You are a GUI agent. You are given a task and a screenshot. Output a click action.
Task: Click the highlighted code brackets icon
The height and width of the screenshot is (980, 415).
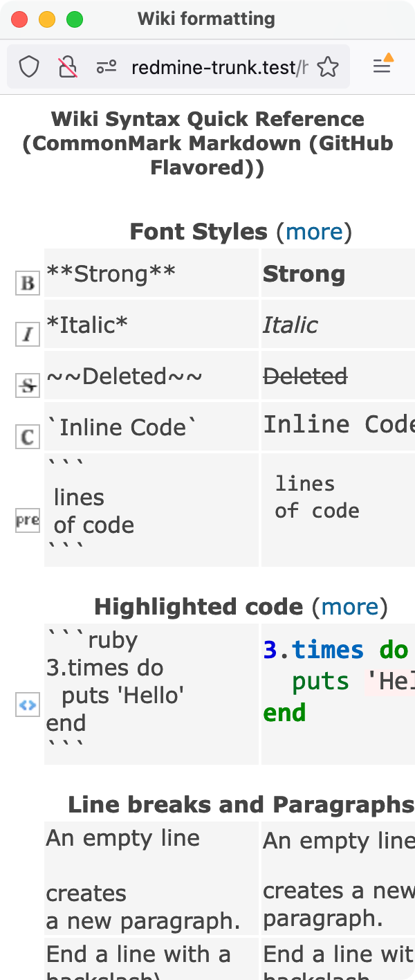[x=28, y=705]
